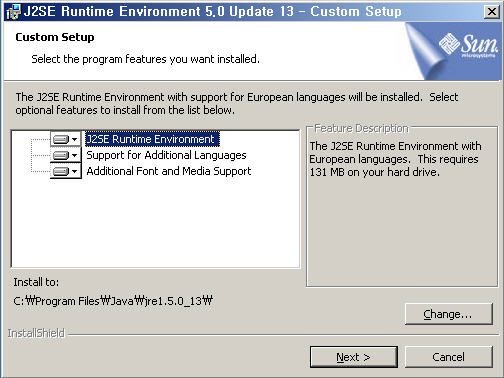This screenshot has height=378, width=504.
Task: Select the Additional Font and Media Support feature
Action: tap(169, 171)
